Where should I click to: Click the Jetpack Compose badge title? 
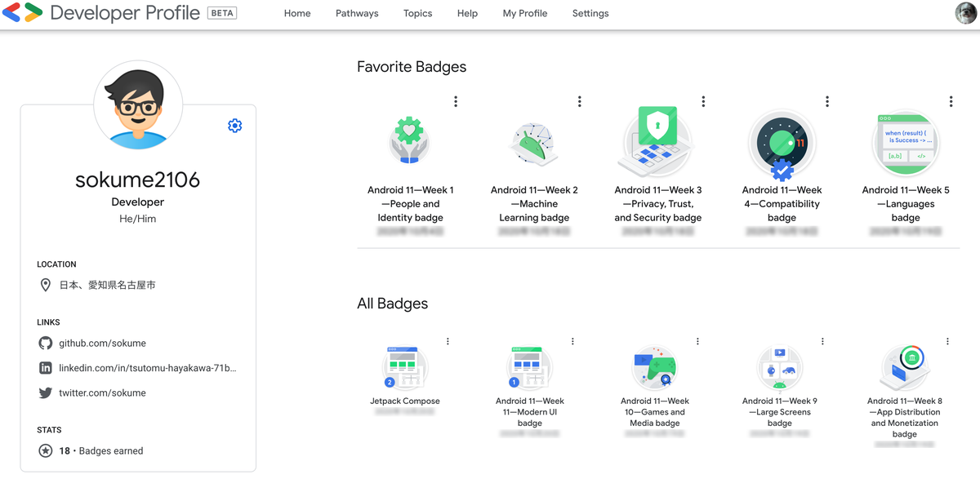[x=405, y=401]
